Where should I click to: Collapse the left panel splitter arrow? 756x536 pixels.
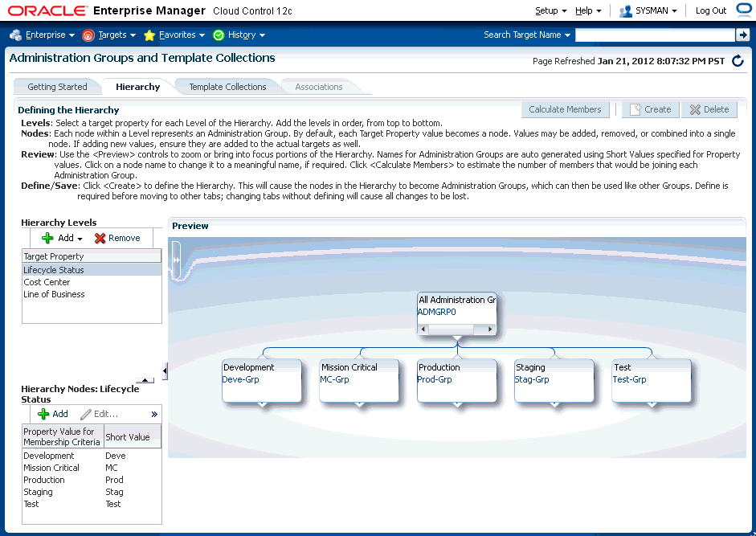pos(165,371)
